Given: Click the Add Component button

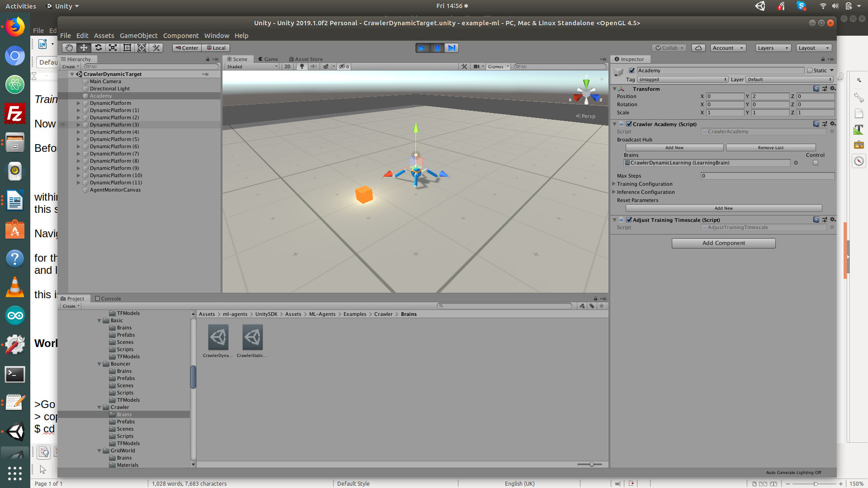Looking at the screenshot, I should click(723, 243).
